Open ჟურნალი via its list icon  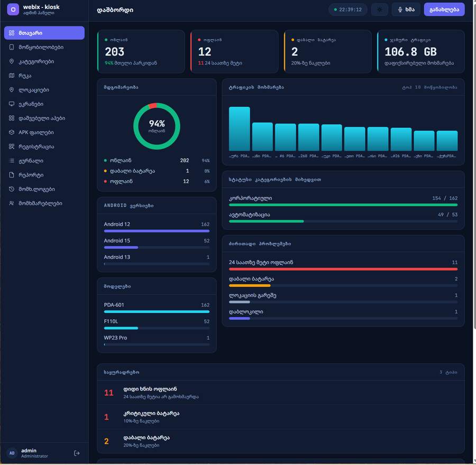coord(12,161)
